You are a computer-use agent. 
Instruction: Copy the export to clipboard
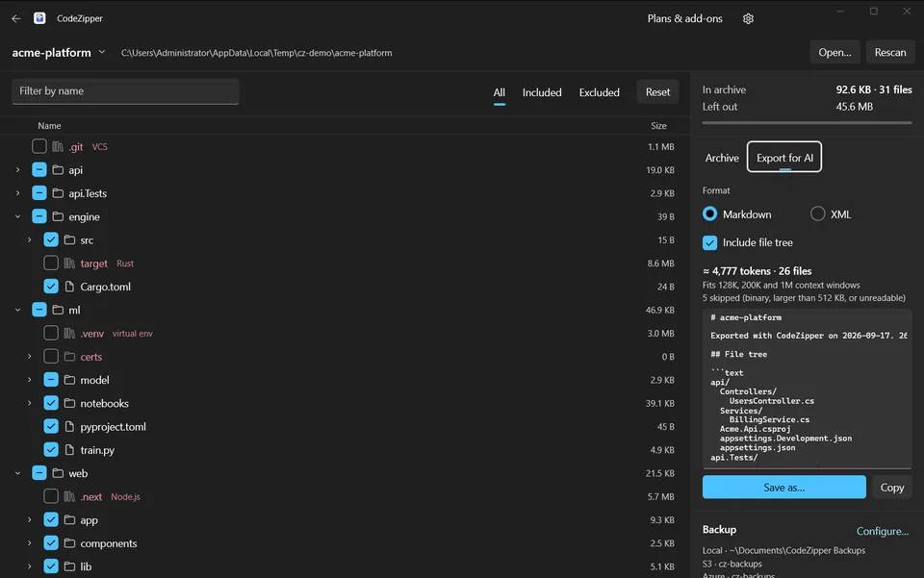(892, 488)
